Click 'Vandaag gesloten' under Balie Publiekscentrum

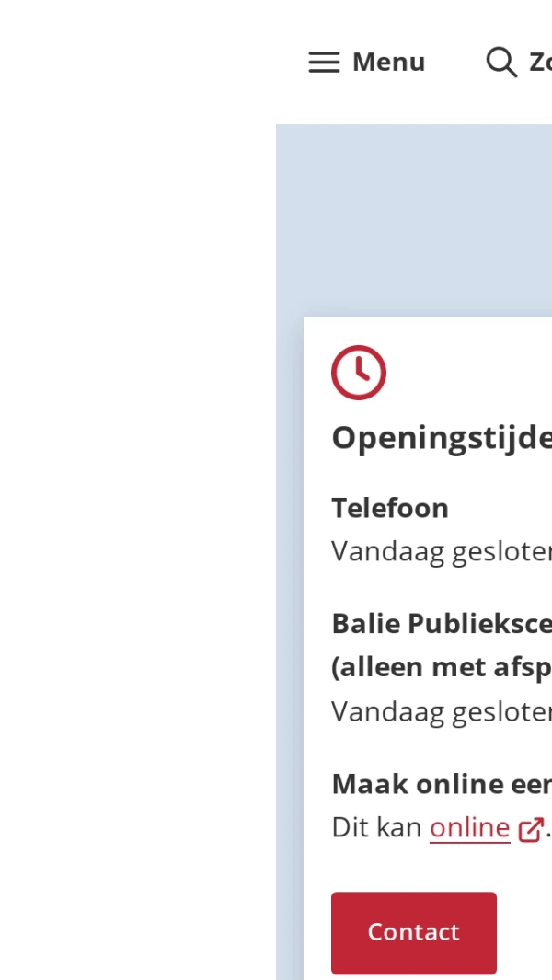(440, 711)
